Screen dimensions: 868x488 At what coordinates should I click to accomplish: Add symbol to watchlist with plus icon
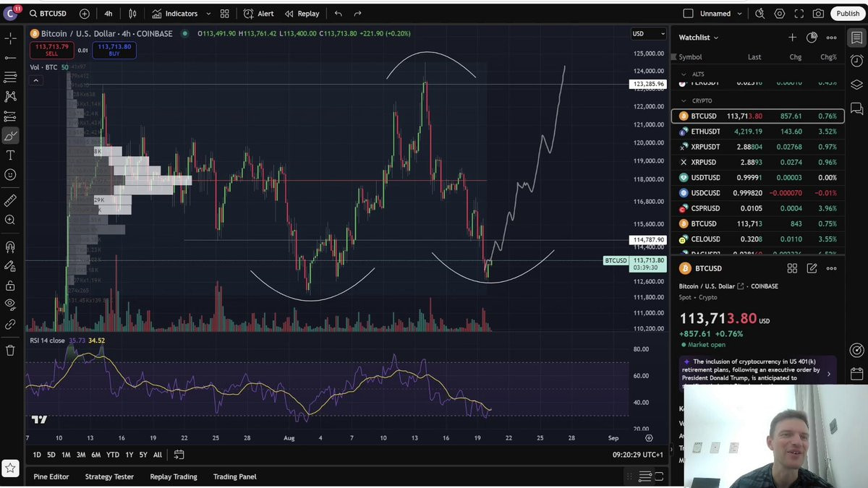[792, 38]
